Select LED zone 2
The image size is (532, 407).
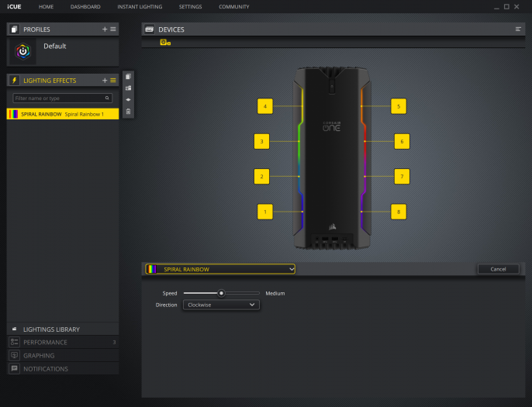pos(261,177)
